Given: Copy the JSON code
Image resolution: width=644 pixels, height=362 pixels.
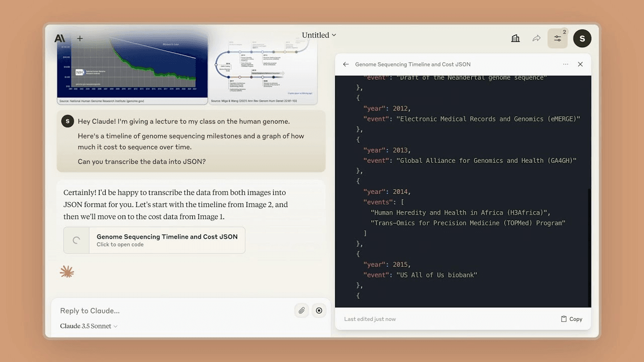Looking at the screenshot, I should (572, 319).
